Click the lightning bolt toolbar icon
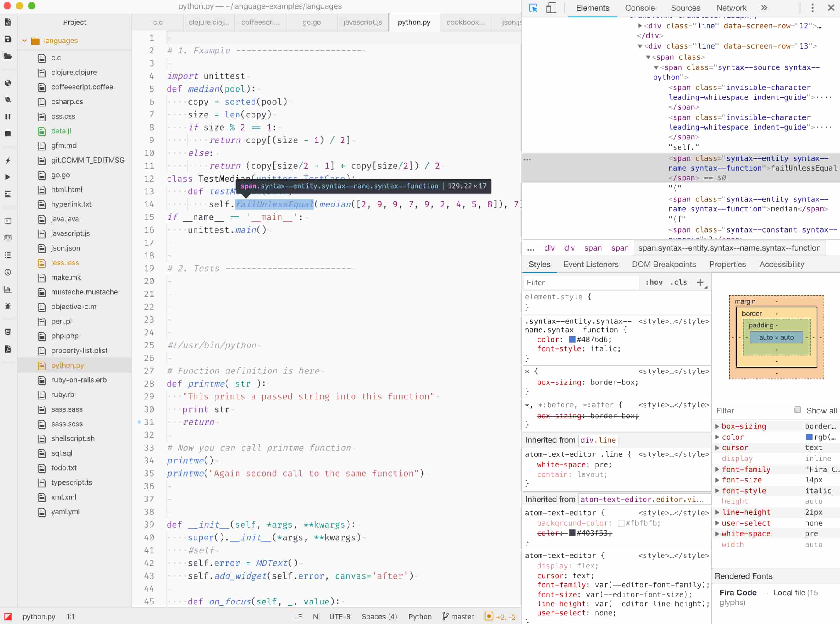 (x=8, y=160)
